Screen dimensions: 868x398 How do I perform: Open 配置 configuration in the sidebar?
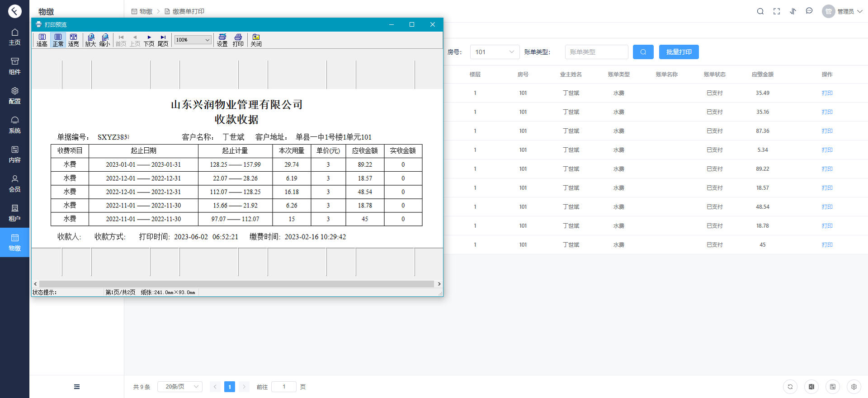[14, 95]
